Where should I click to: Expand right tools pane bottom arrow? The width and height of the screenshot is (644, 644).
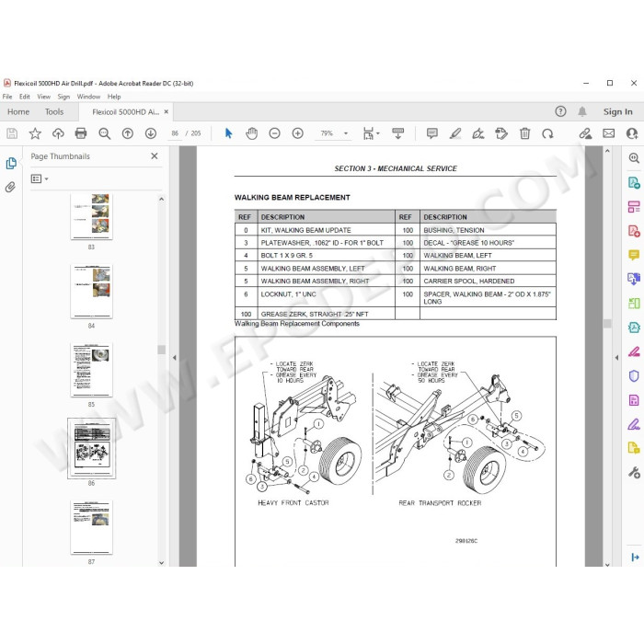[x=635, y=558]
